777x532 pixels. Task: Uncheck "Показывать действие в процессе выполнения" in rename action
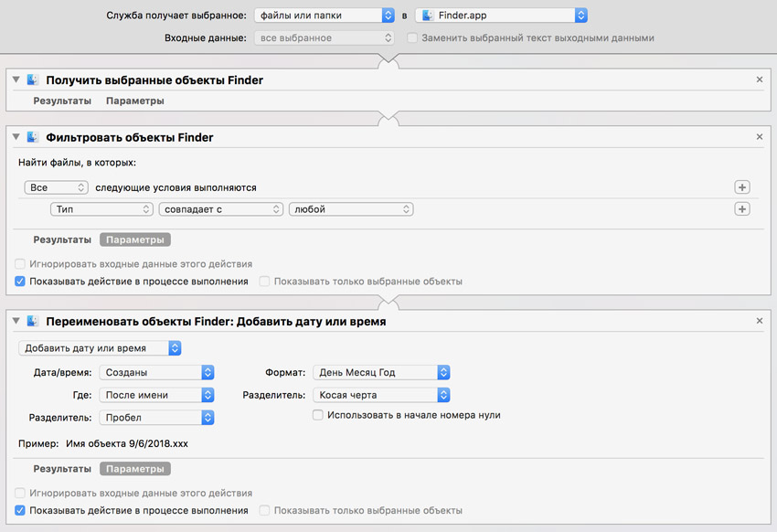pos(20,510)
